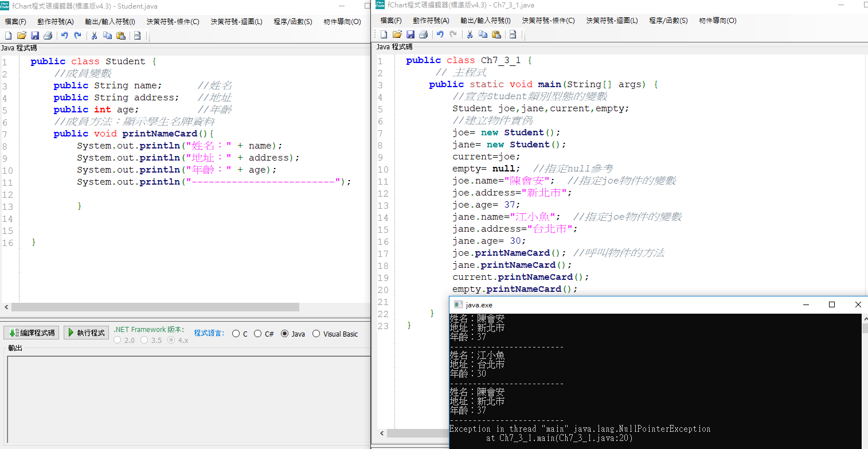Save Student.java using the floppy disk icon
This screenshot has height=449, width=868.
click(35, 36)
